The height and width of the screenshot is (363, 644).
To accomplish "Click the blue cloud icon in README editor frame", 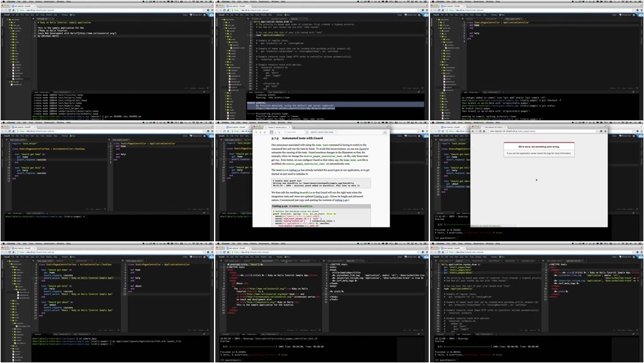I will point(211,14).
